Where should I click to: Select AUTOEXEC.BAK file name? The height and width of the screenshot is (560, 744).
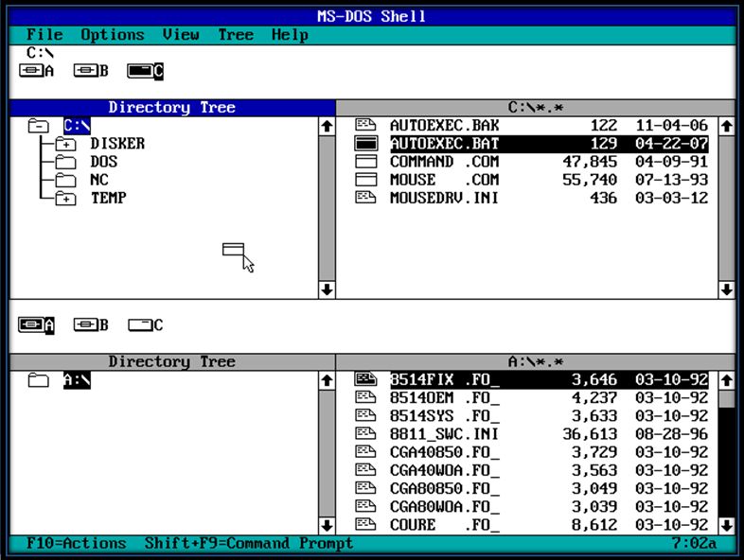tap(445, 125)
